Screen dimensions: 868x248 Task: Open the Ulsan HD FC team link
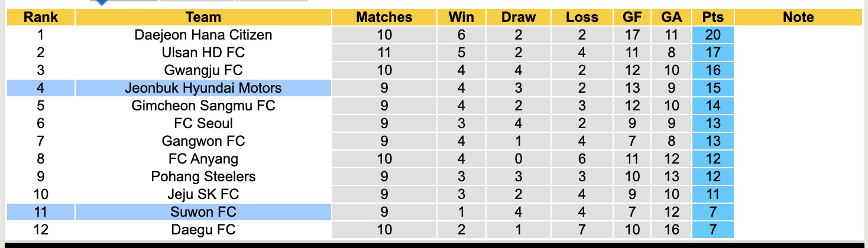[203, 53]
